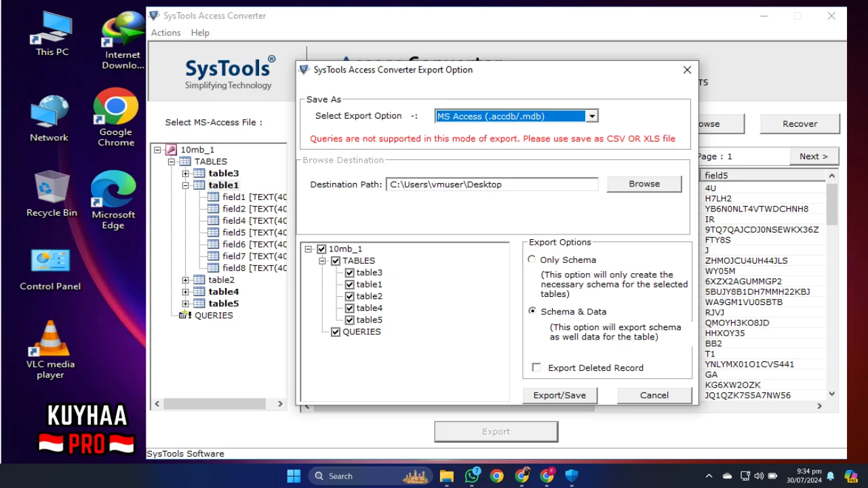Collapse 10mb_1 node in export dialog tree

coord(309,249)
